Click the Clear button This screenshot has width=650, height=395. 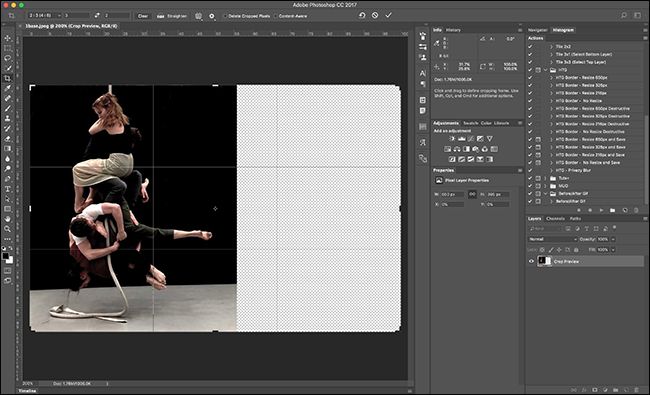pos(143,16)
